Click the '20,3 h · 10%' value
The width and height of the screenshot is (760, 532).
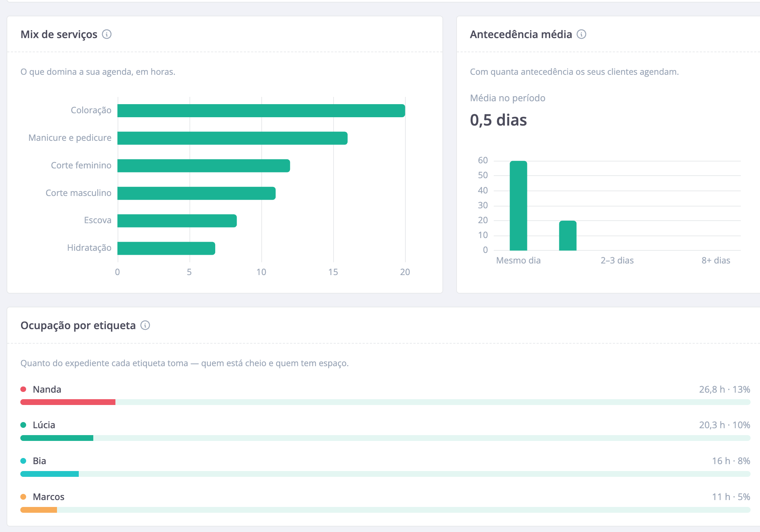724,425
